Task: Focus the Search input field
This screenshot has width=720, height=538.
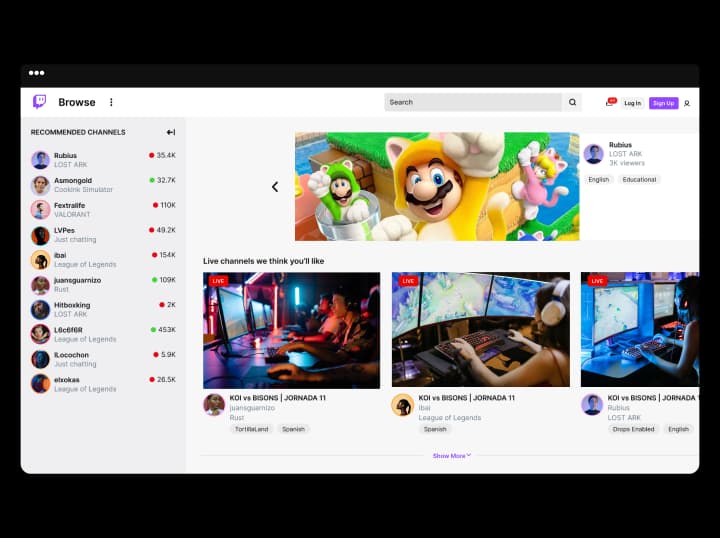Action: [473, 102]
